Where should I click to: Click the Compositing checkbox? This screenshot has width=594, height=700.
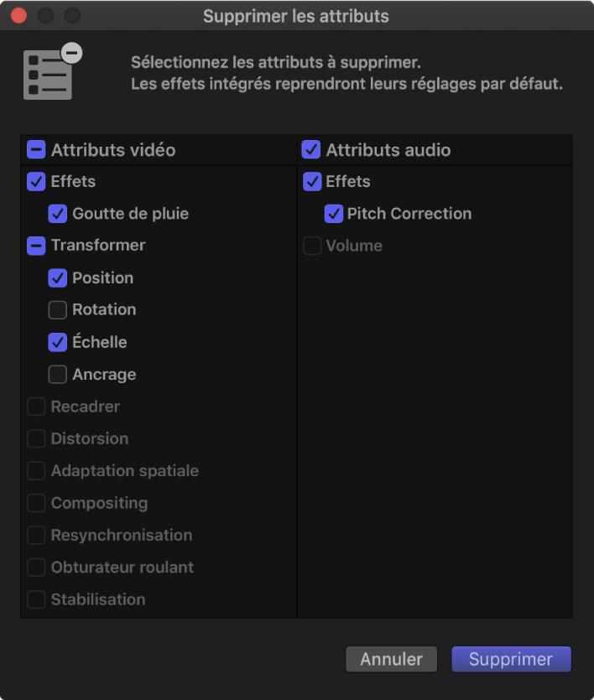36,503
